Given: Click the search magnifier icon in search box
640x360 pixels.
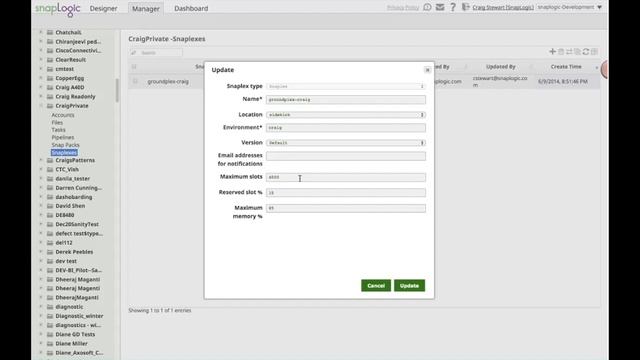Looking at the screenshot, I should coord(133,53).
